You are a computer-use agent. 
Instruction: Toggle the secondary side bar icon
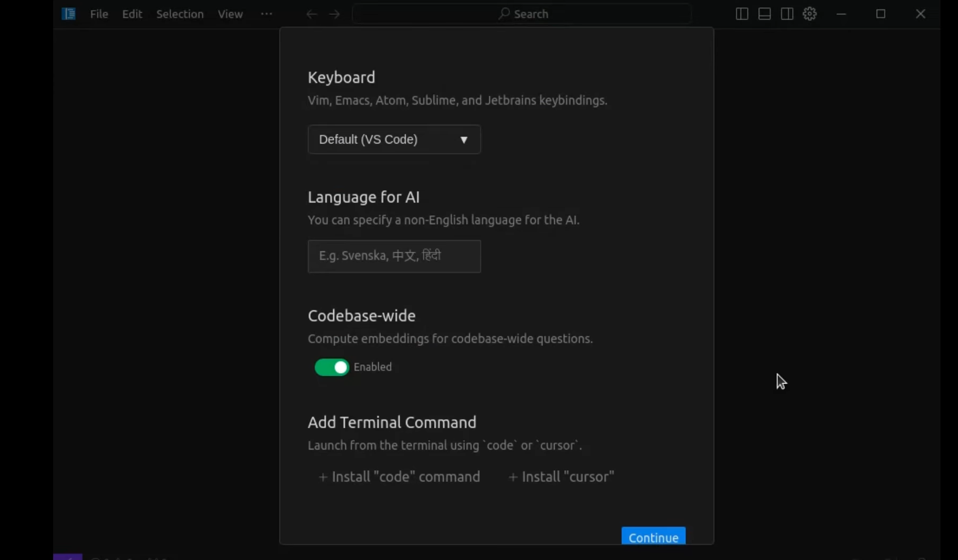787,14
